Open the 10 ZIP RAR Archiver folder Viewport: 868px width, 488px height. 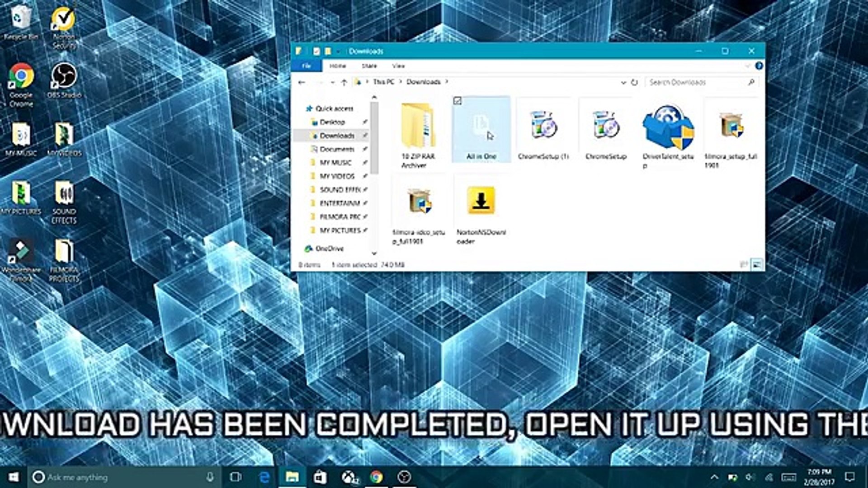[418, 126]
